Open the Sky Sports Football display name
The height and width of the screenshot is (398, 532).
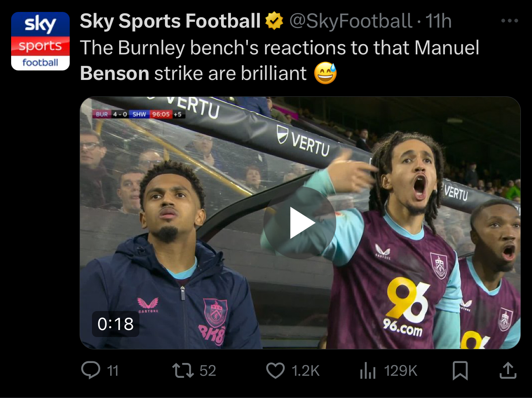pos(170,21)
